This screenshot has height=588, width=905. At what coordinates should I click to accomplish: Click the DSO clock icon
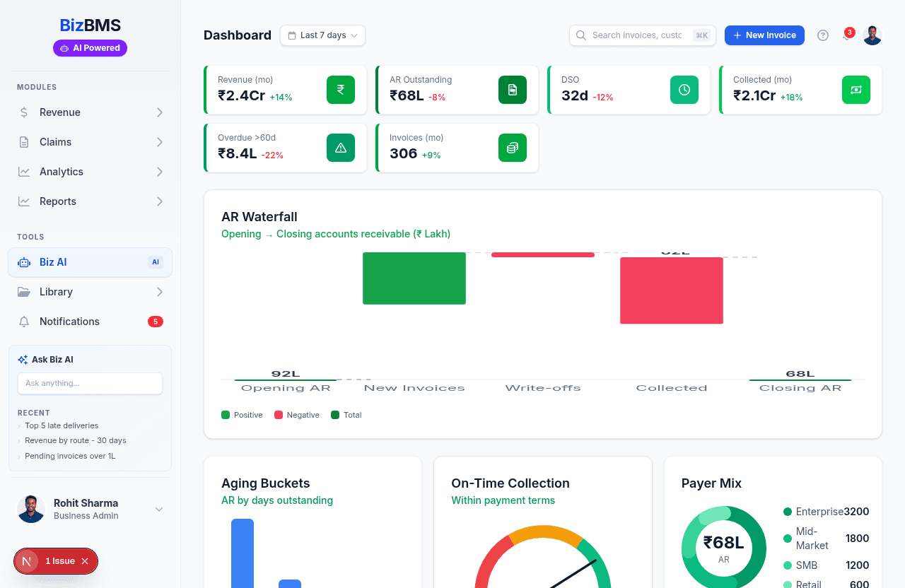pos(684,90)
